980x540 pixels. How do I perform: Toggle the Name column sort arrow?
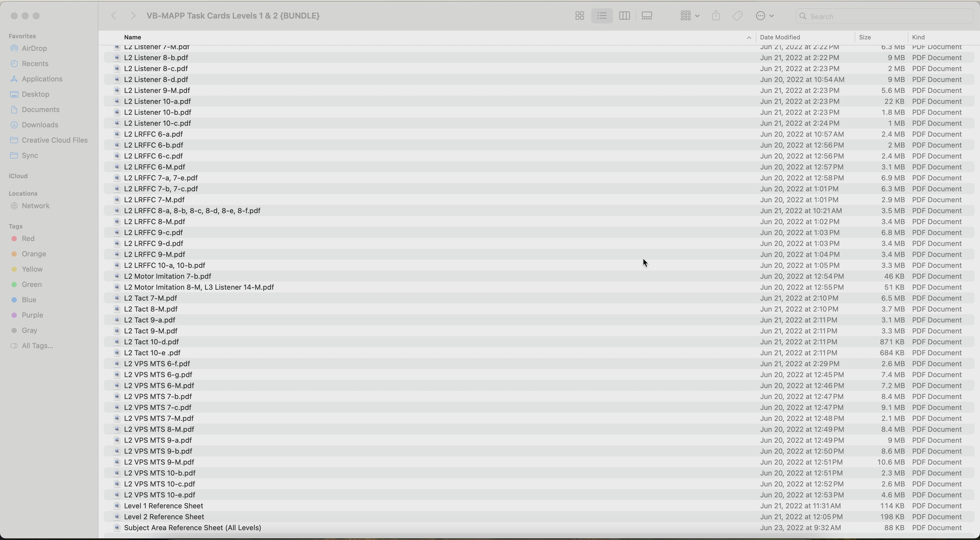point(748,38)
